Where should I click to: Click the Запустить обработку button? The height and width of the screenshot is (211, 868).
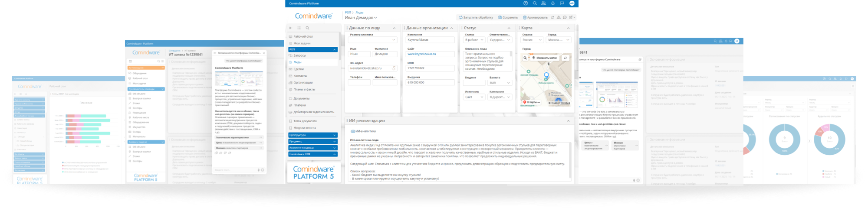pyautogui.click(x=476, y=17)
